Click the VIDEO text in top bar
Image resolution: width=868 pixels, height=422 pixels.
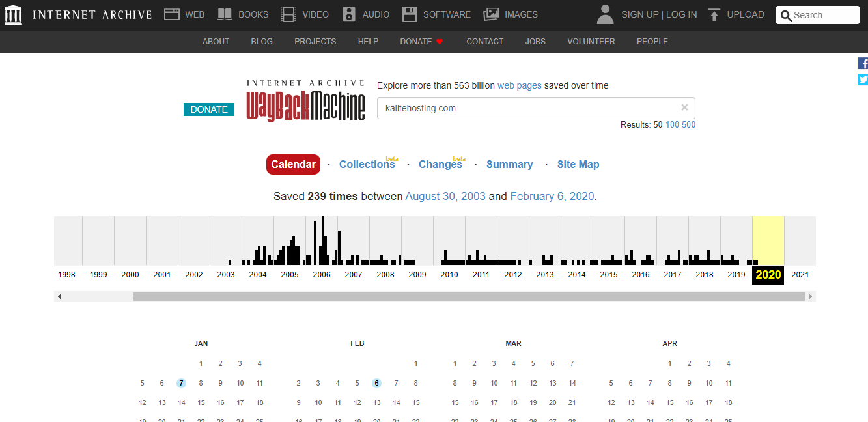pos(315,14)
